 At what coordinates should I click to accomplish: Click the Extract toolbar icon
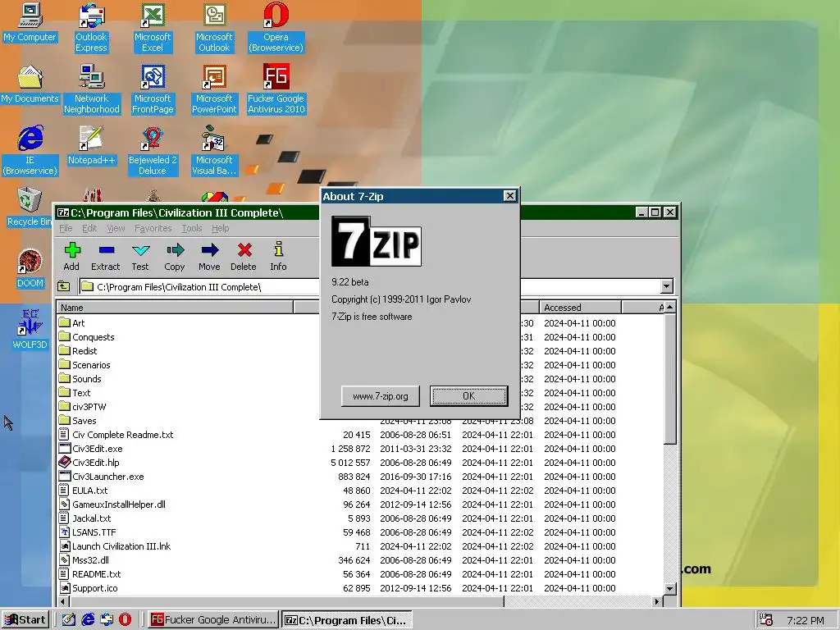106,257
